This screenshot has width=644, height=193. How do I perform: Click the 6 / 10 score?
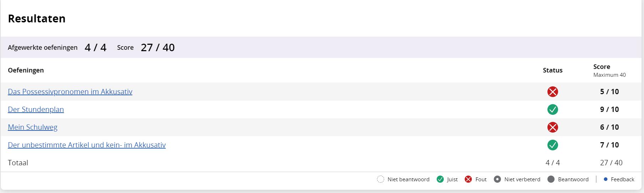[609, 127]
